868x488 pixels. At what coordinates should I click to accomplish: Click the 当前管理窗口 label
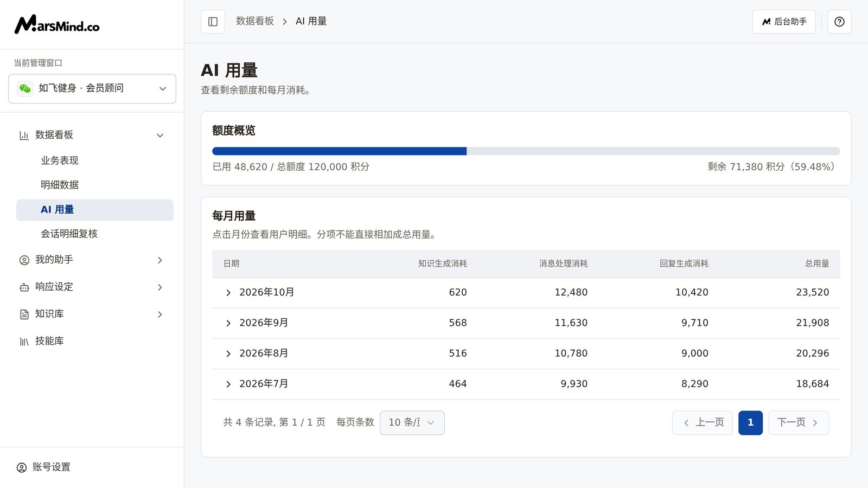coord(38,63)
